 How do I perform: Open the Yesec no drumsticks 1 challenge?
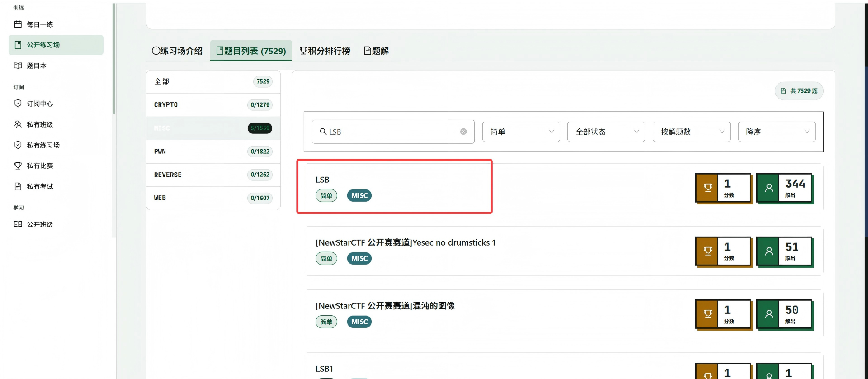pos(406,243)
